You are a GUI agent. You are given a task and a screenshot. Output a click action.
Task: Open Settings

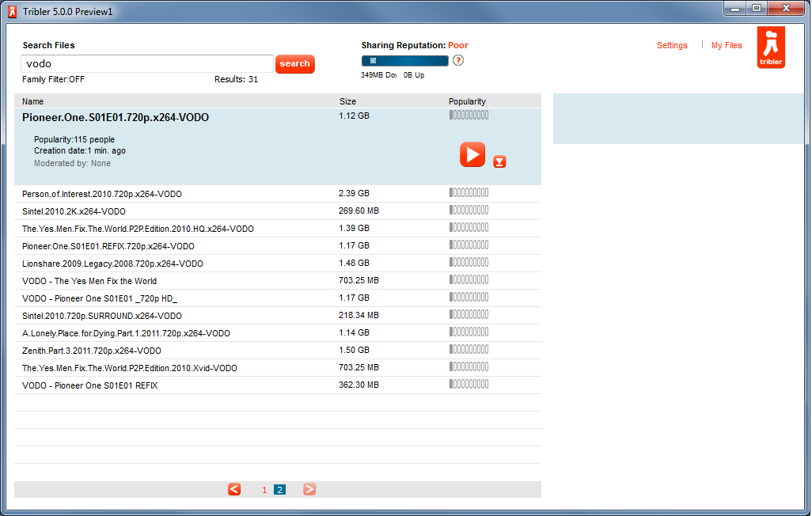672,45
